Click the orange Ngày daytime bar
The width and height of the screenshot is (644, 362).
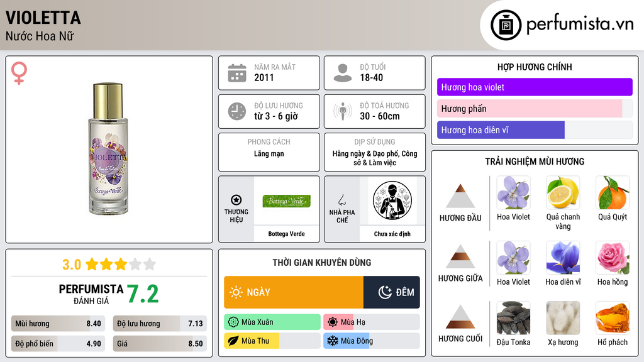pyautogui.click(x=294, y=292)
